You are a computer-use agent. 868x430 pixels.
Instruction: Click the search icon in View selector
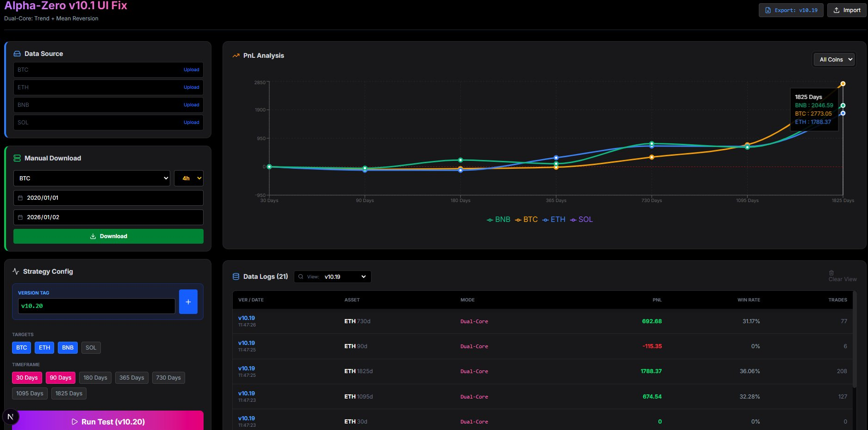(x=301, y=276)
